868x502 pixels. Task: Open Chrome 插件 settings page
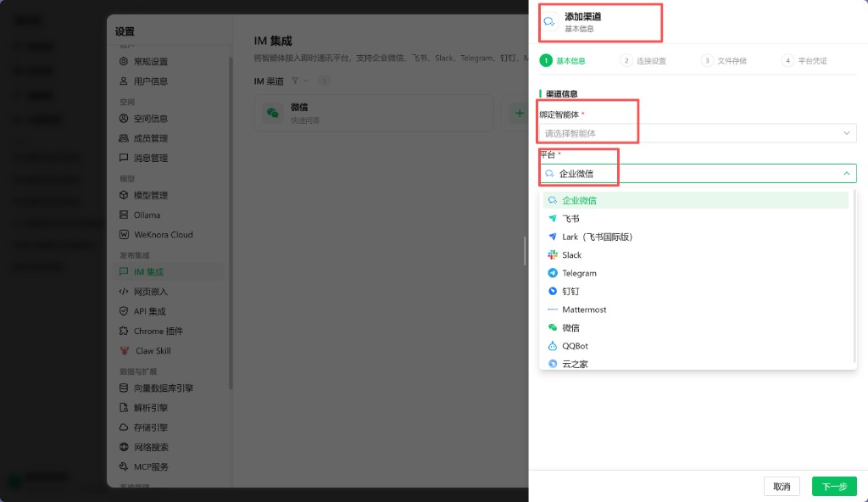pos(169,332)
